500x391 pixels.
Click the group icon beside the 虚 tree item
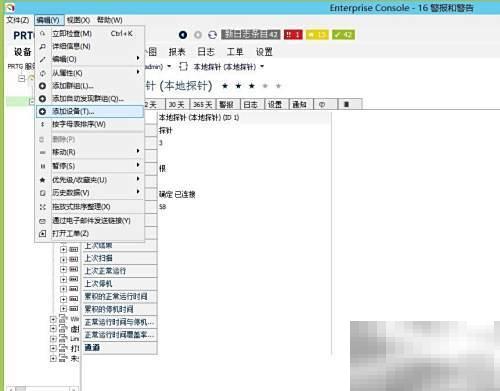[63, 328]
